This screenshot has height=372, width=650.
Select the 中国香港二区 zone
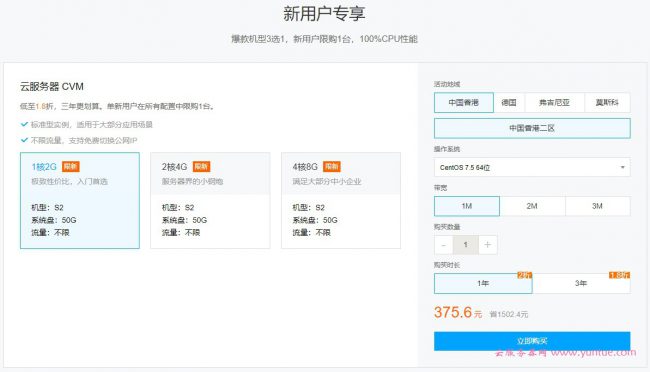[x=532, y=128]
